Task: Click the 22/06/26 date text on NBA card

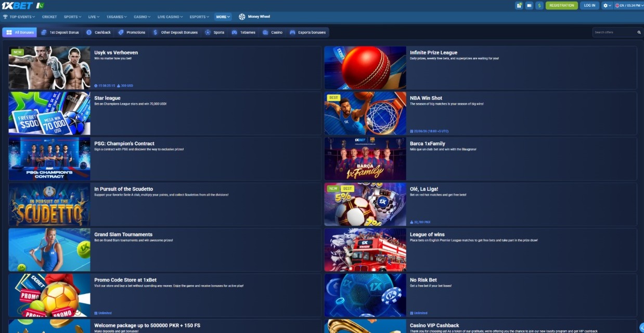Action: [x=431, y=131]
